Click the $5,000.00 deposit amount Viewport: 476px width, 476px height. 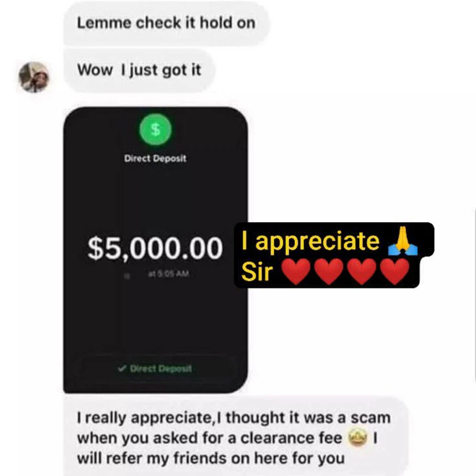(x=155, y=248)
